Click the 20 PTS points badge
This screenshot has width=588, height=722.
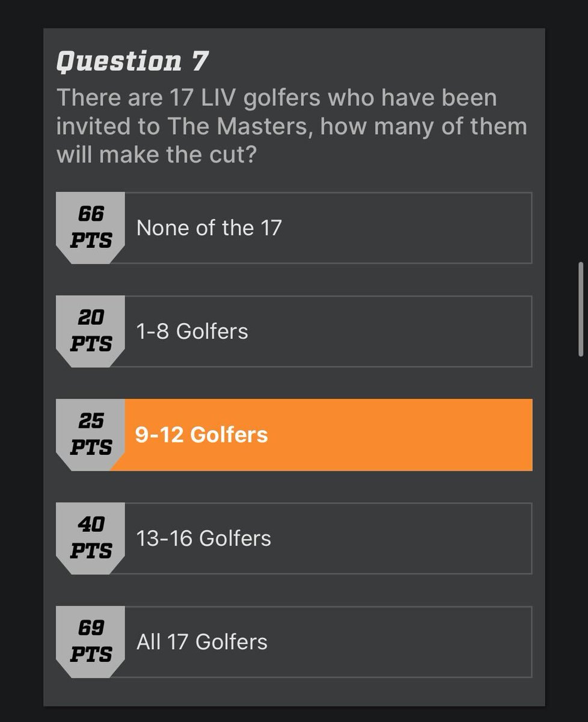tap(91, 331)
